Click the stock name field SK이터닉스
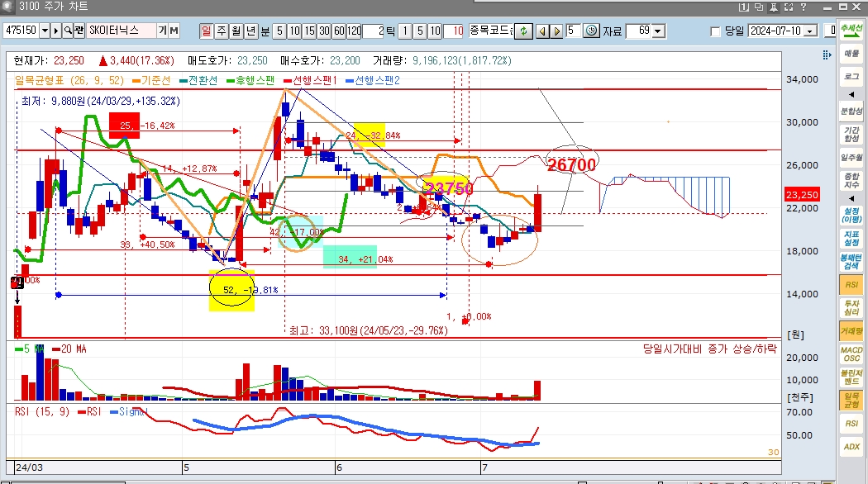 click(x=122, y=31)
